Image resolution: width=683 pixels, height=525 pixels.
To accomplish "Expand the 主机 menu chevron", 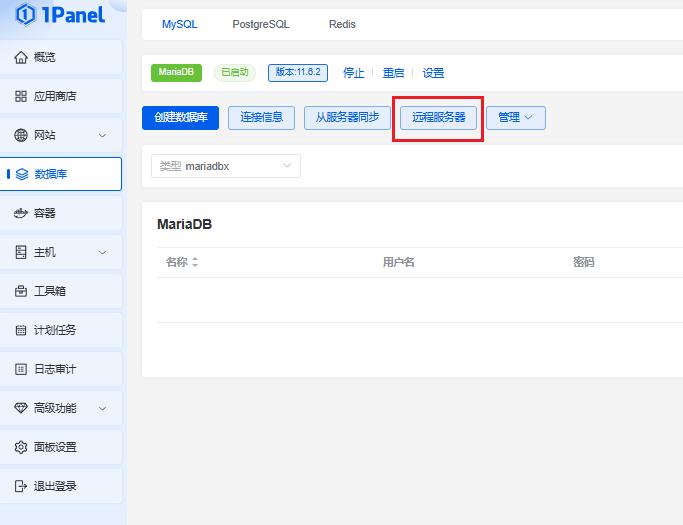I will coord(102,253).
